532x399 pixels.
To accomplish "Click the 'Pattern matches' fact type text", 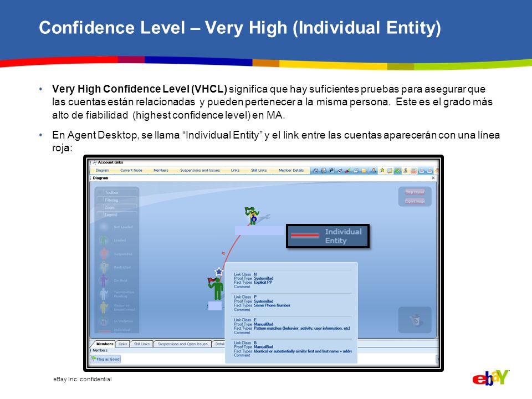I will (x=301, y=328).
